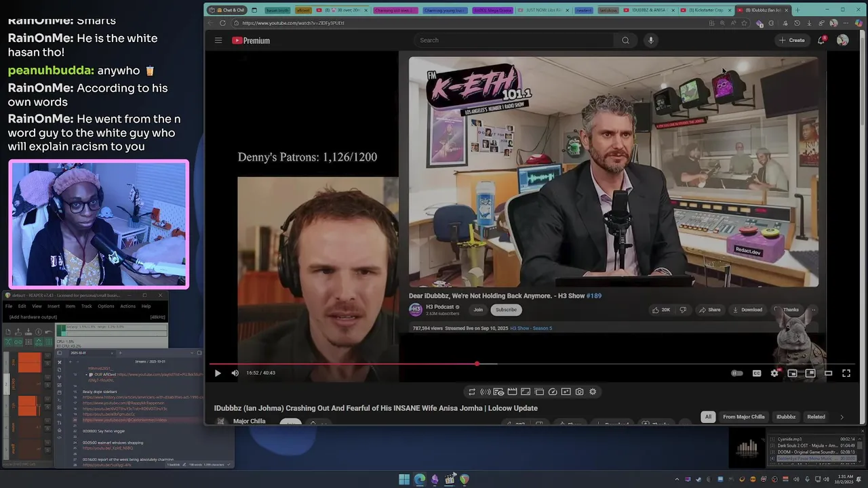Open the YouTube guide hamburger menu
The width and height of the screenshot is (868, 488).
(x=218, y=40)
